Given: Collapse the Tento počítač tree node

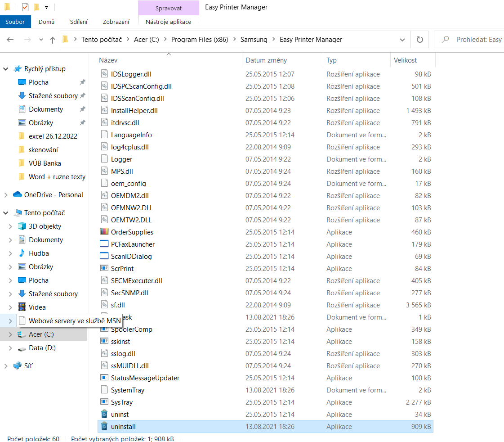Looking at the screenshot, I should point(6,213).
